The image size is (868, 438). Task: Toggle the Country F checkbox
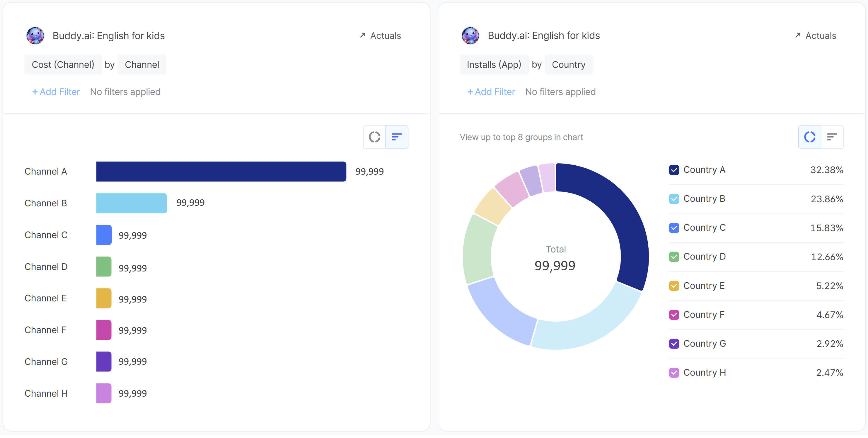click(674, 315)
